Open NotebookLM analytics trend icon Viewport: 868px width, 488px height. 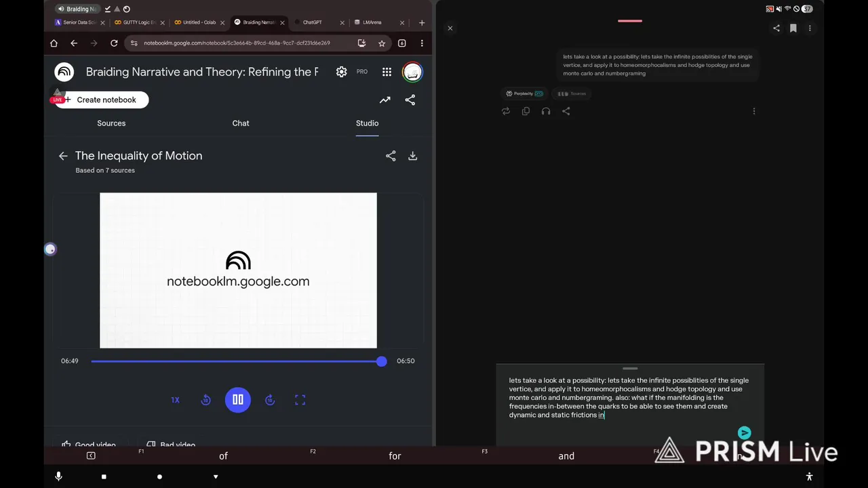tap(385, 100)
